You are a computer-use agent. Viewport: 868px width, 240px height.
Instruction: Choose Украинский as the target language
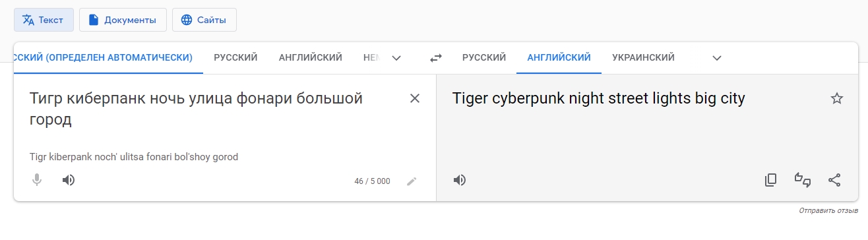coord(643,57)
